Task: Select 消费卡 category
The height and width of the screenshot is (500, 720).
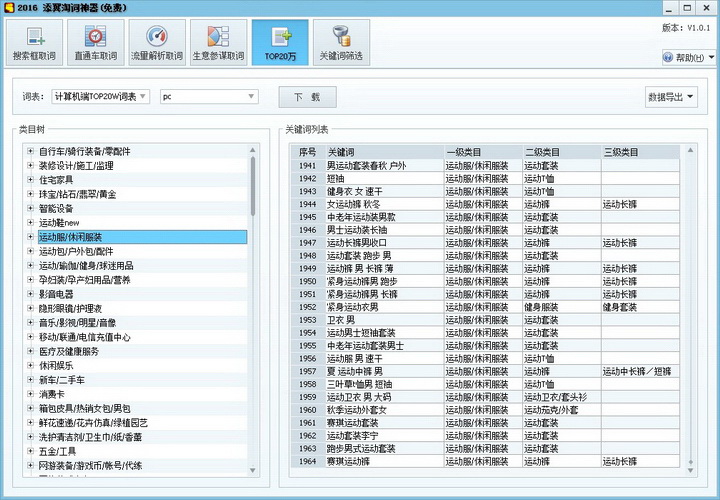Action: [52, 394]
